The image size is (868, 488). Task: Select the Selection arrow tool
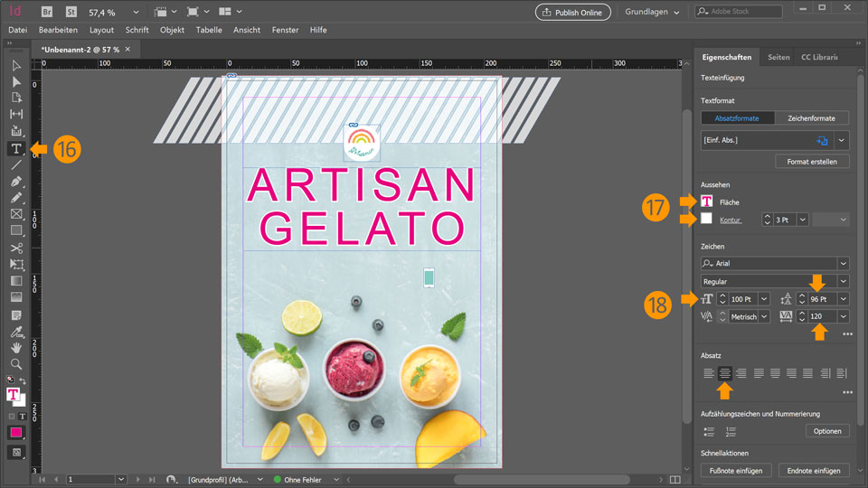click(16, 65)
